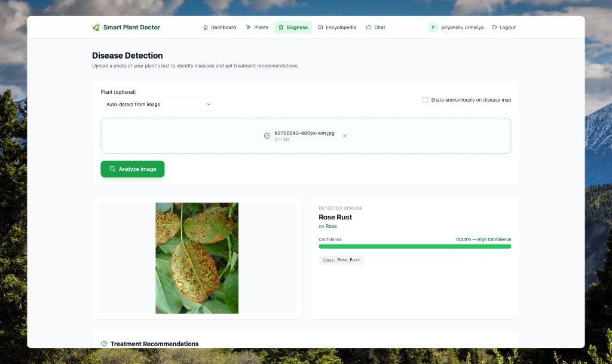The width and height of the screenshot is (612, 364).
Task: Click the Plants sparkle icon
Action: tap(248, 27)
